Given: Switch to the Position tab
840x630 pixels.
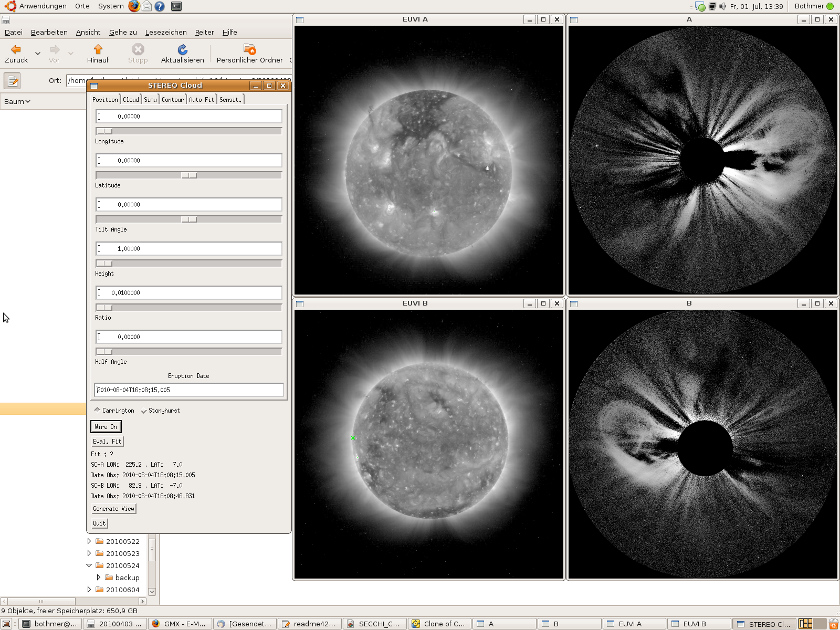Looking at the screenshot, I should tap(105, 100).
